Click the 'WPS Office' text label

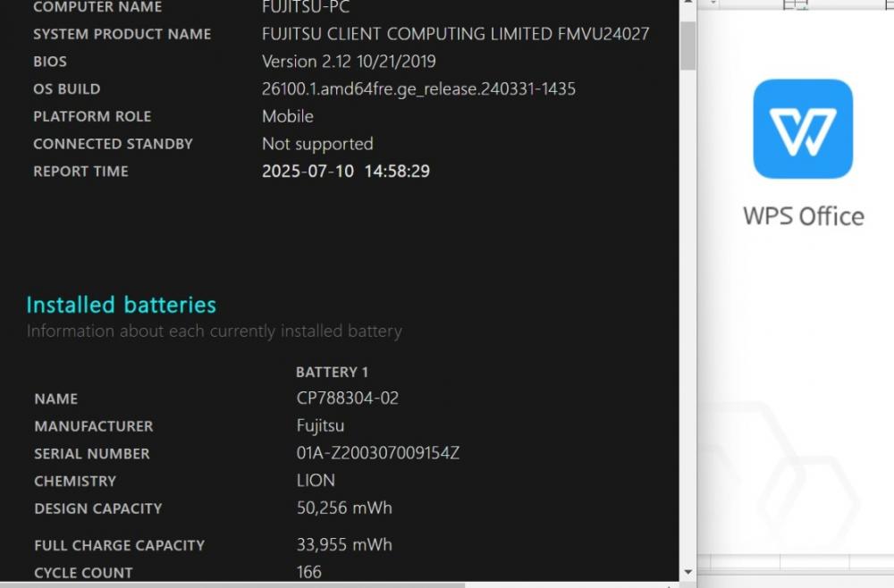click(804, 216)
